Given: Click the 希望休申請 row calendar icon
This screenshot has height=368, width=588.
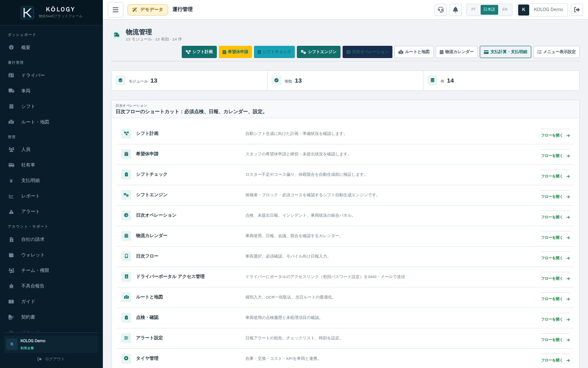Looking at the screenshot, I should click(126, 154).
